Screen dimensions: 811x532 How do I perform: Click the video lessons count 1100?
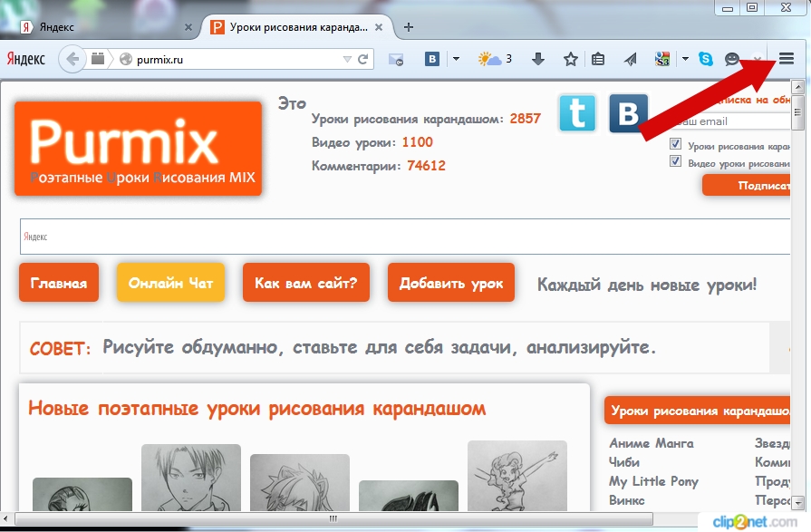[418, 141]
